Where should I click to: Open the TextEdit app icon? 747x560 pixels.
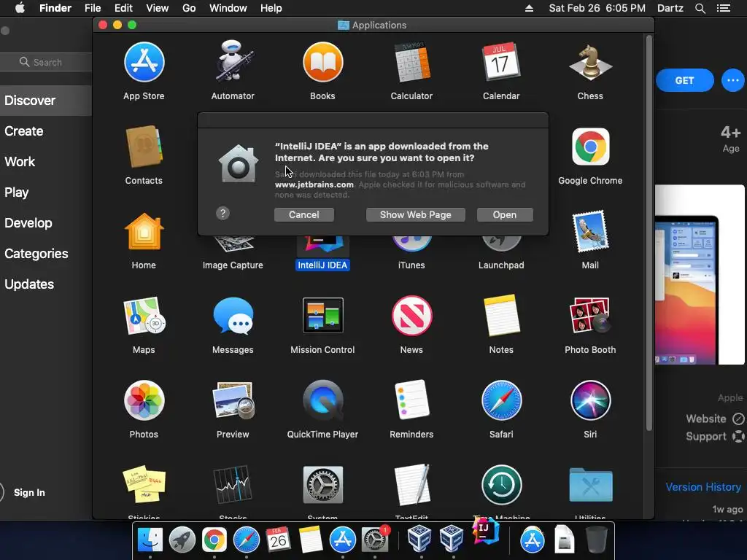coord(411,485)
